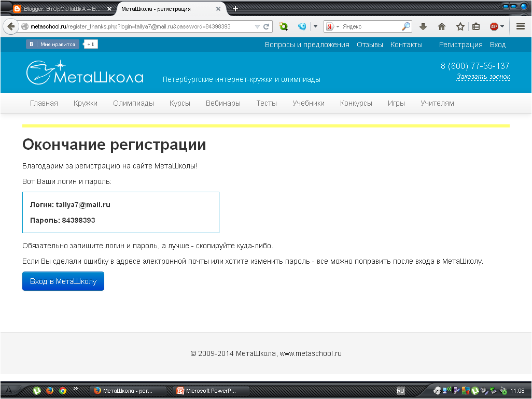This screenshot has height=399, width=532.
Task: Close the МетаШкола - регистрация tab
Action: (218, 9)
